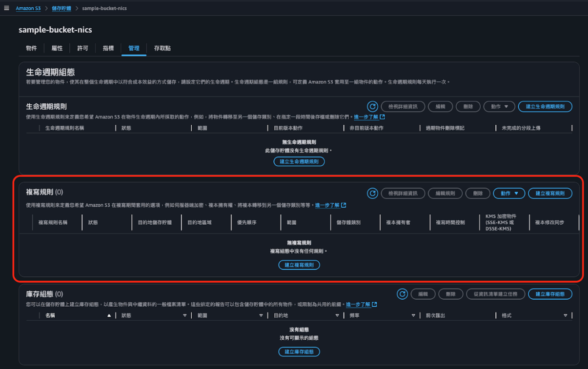Click the 建立複寫規則 button top right
The height and width of the screenshot is (369, 588).
551,193
